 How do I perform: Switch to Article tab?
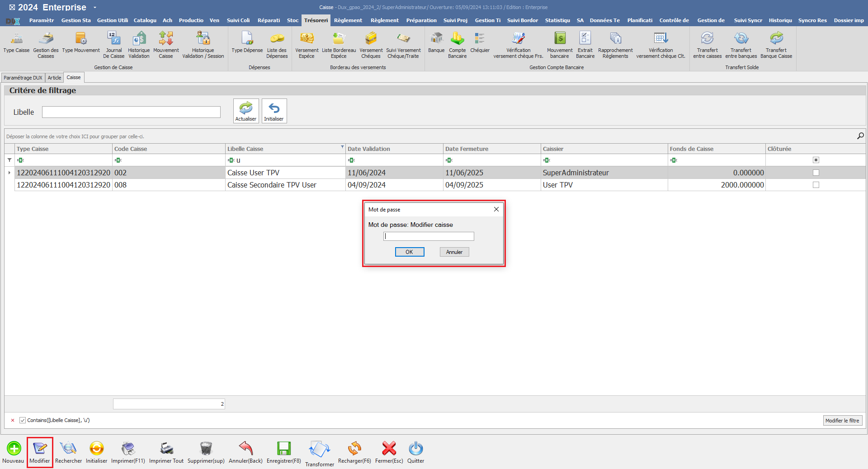click(x=54, y=78)
